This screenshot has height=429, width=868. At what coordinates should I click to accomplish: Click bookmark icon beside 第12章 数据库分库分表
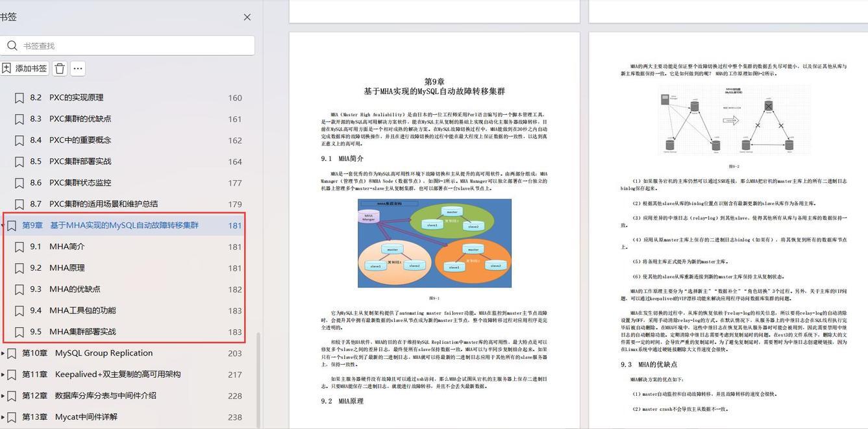[x=12, y=396]
